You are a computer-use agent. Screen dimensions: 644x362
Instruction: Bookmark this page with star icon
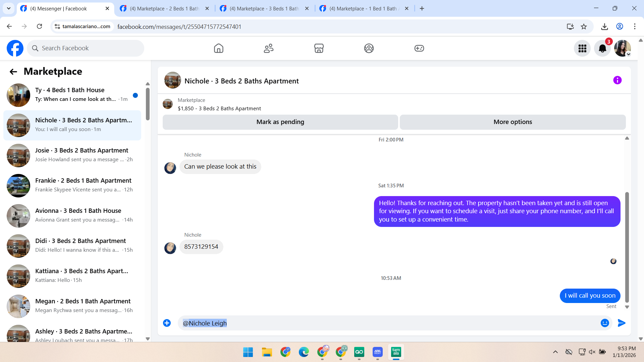584,26
